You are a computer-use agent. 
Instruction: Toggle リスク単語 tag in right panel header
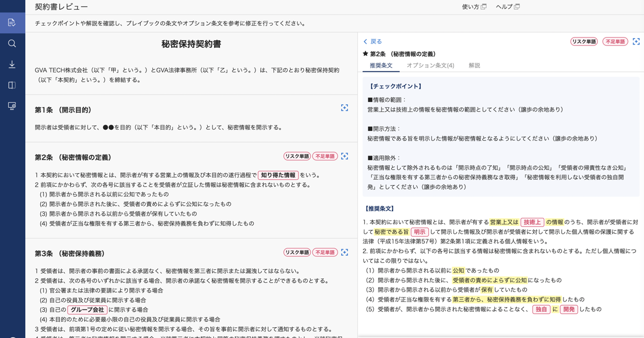[x=584, y=41]
